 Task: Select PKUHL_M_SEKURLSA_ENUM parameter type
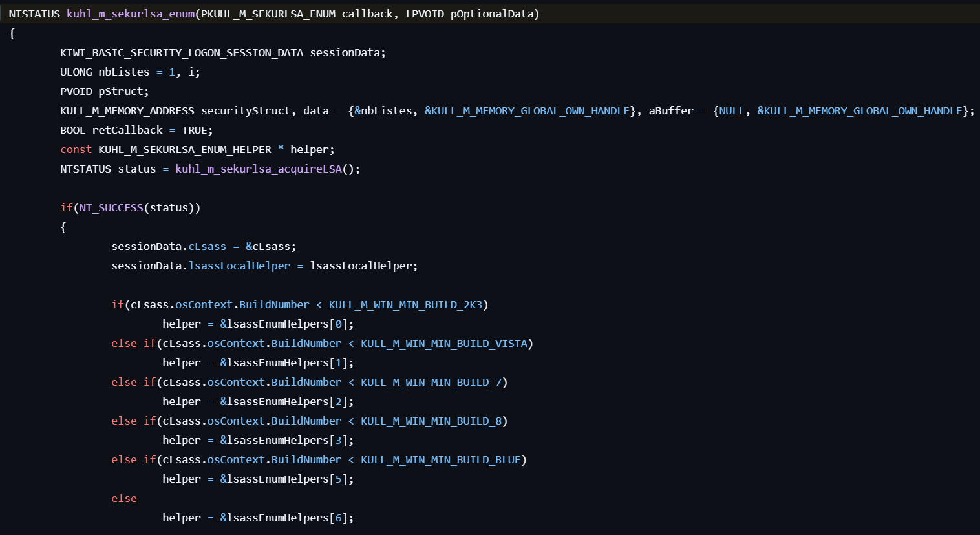[x=268, y=14]
